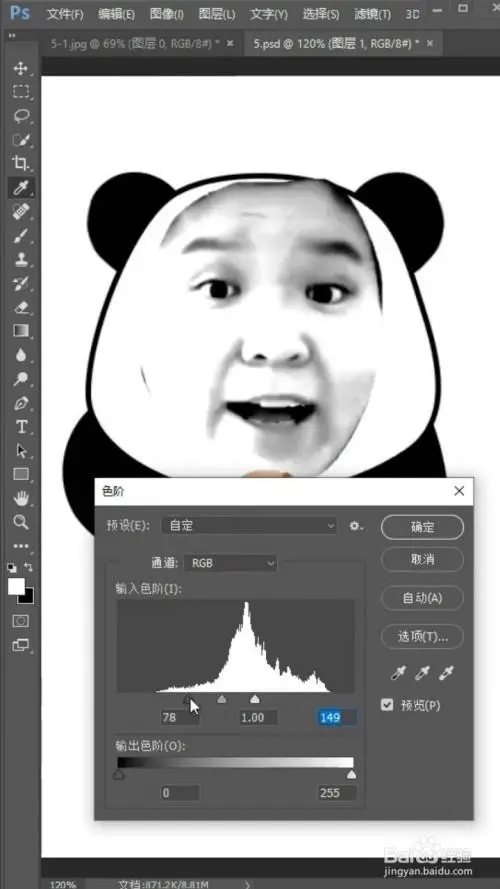
Task: Click the output black slider handle
Action: click(x=119, y=774)
